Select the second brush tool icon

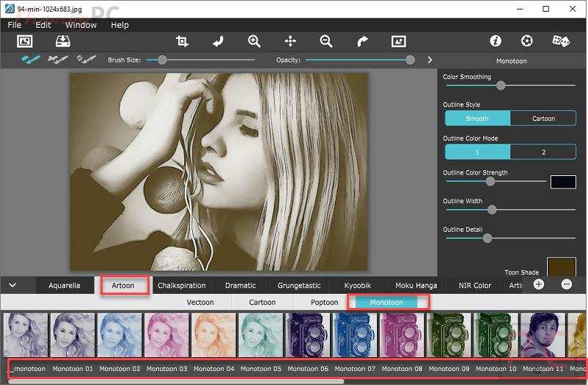pyautogui.click(x=58, y=59)
